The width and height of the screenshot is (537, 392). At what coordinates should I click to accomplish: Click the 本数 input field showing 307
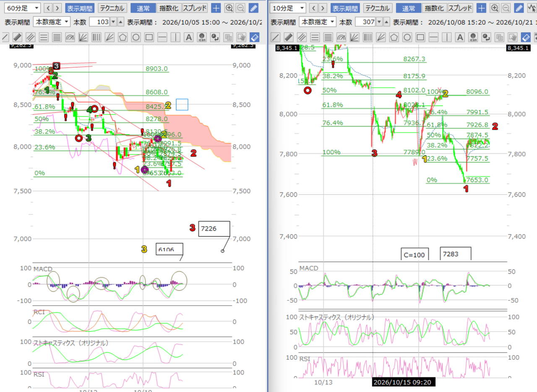[x=365, y=22]
